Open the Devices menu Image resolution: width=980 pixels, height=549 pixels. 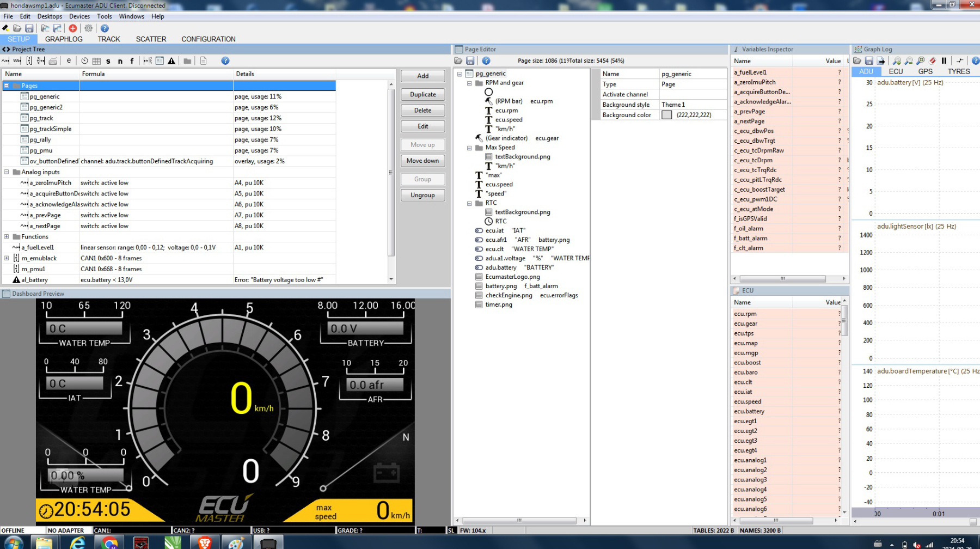click(79, 16)
